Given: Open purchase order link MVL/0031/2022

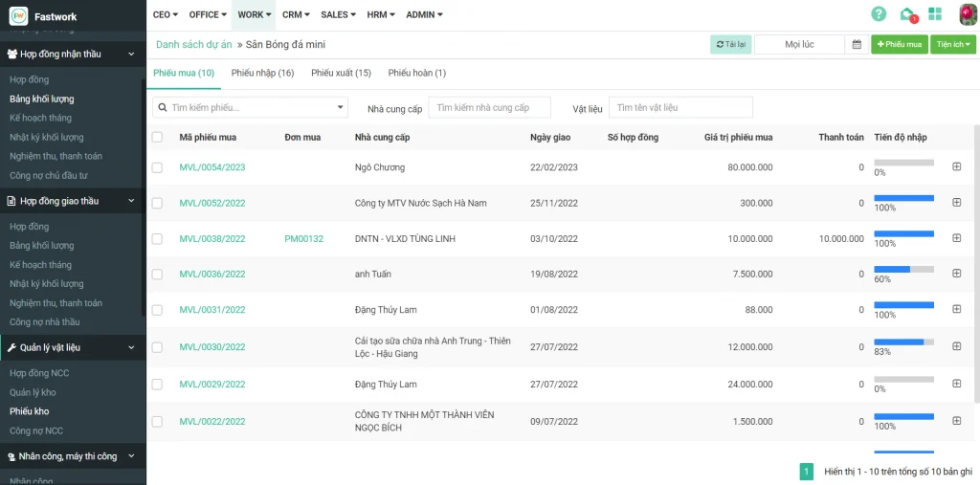Looking at the screenshot, I should [x=212, y=310].
